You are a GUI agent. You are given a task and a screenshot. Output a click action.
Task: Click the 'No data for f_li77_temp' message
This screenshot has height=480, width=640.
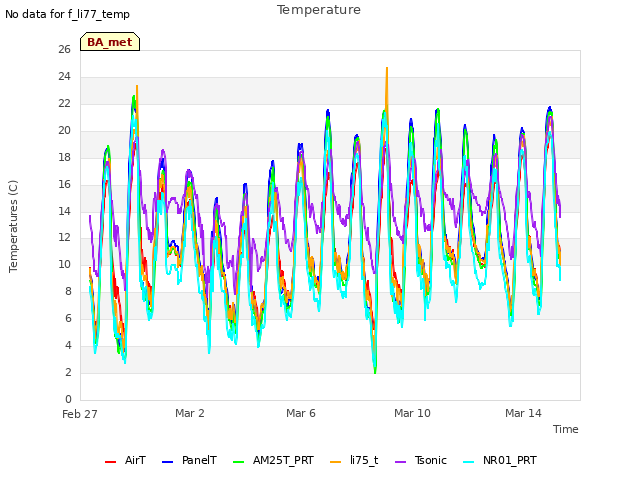pos(67,14)
